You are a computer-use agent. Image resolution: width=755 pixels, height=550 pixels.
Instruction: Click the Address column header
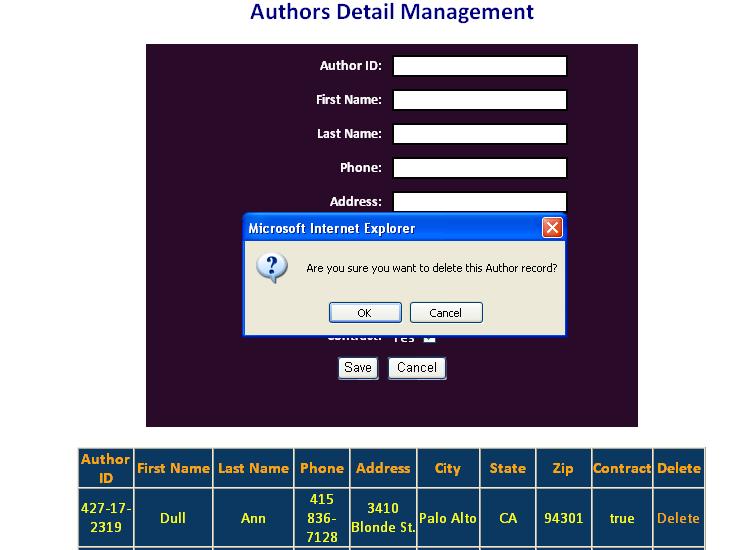tap(383, 468)
